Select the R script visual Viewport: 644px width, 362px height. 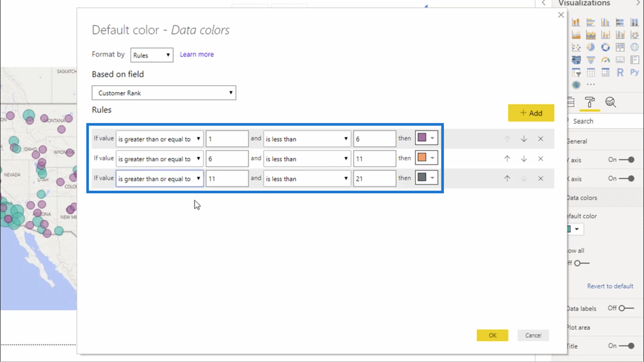tap(620, 72)
